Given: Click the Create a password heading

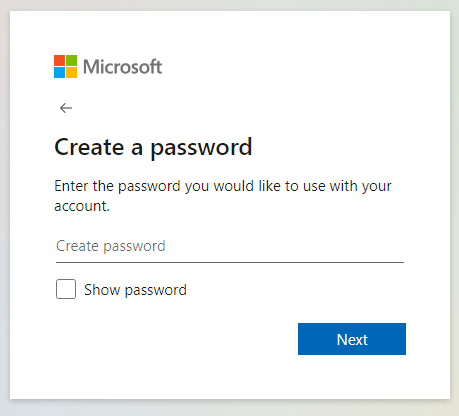Looking at the screenshot, I should [x=153, y=147].
